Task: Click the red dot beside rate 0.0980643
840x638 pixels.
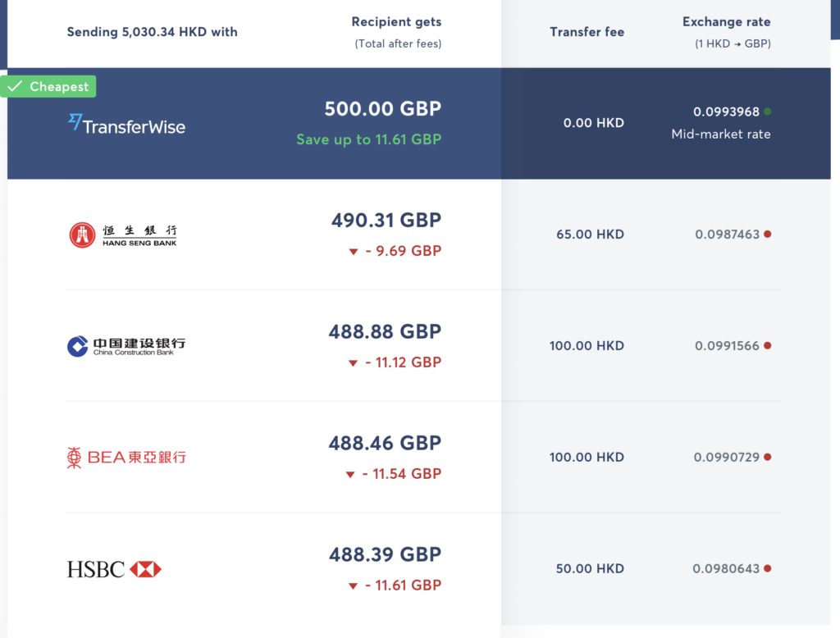Action: [x=768, y=568]
